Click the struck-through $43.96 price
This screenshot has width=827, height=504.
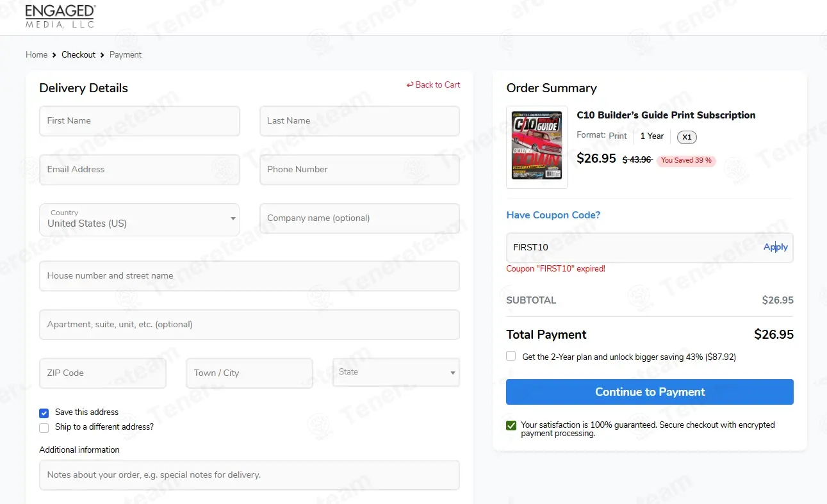click(637, 160)
